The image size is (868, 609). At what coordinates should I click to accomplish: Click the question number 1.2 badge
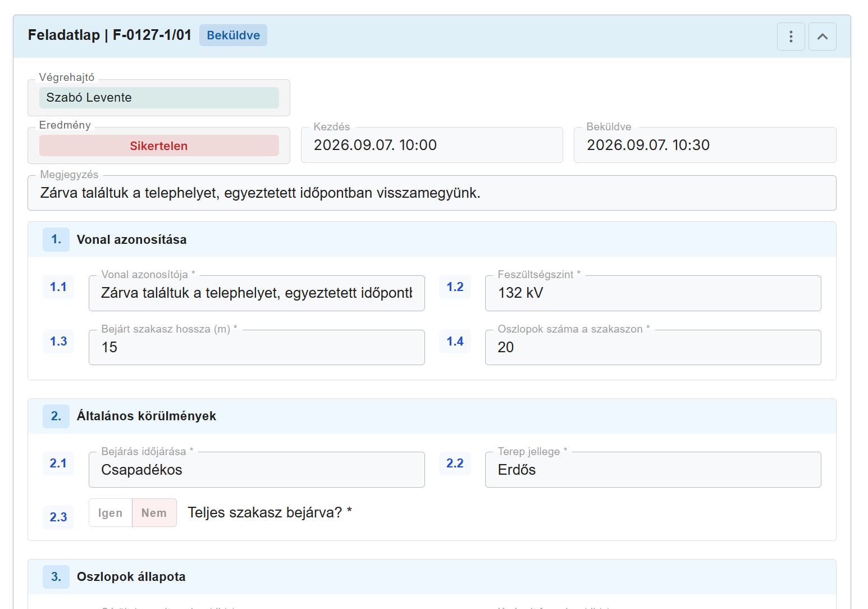coord(455,287)
